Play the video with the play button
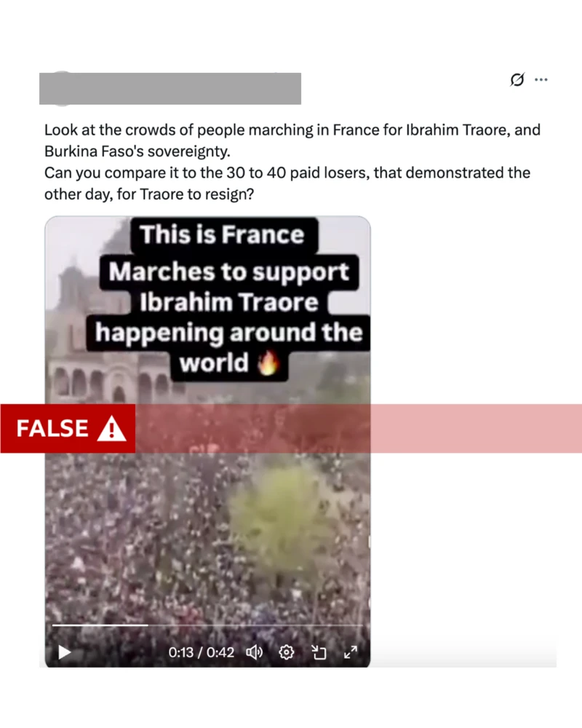The height and width of the screenshot is (728, 582). (x=65, y=652)
